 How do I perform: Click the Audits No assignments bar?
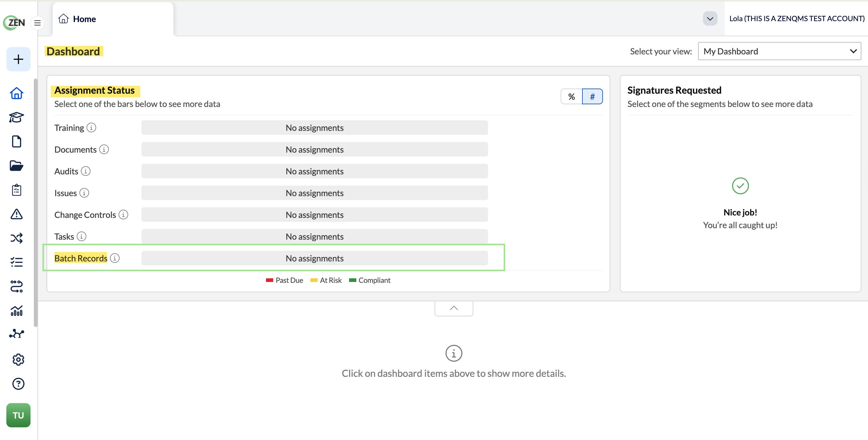314,171
